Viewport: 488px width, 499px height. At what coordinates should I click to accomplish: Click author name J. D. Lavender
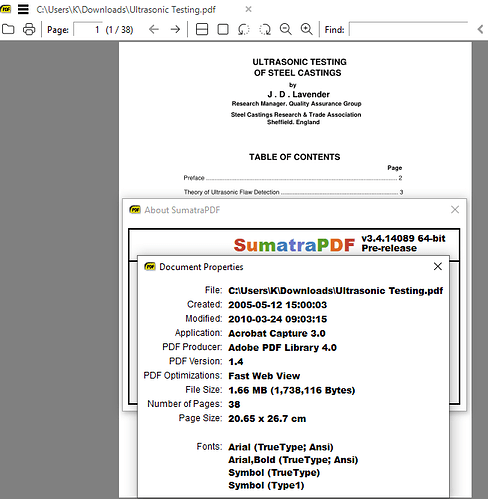[299, 94]
